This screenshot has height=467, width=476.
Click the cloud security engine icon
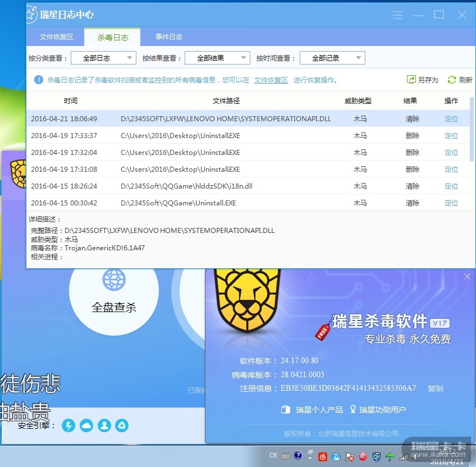86,425
